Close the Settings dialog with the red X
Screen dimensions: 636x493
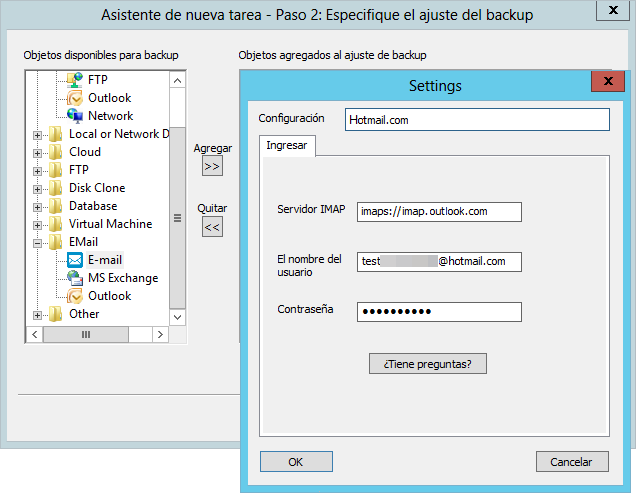(608, 81)
